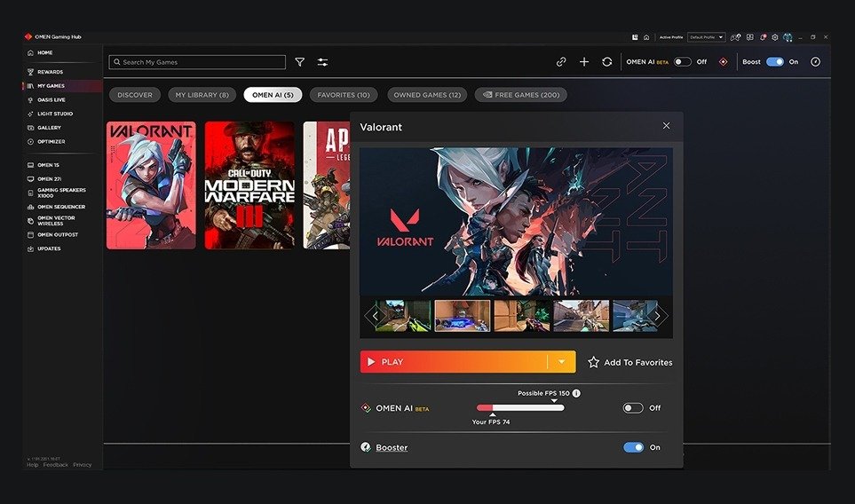Refresh the game library with the sync icon
The image size is (855, 504).
pyautogui.click(x=607, y=62)
